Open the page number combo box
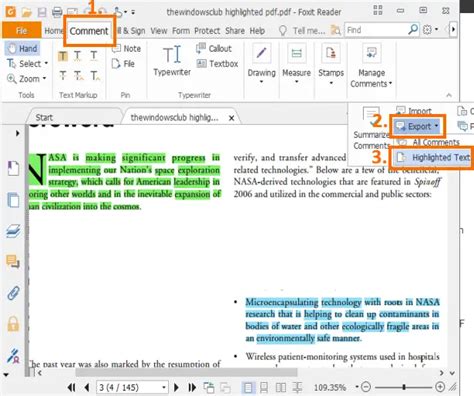This screenshot has height=396, width=474. [132, 387]
